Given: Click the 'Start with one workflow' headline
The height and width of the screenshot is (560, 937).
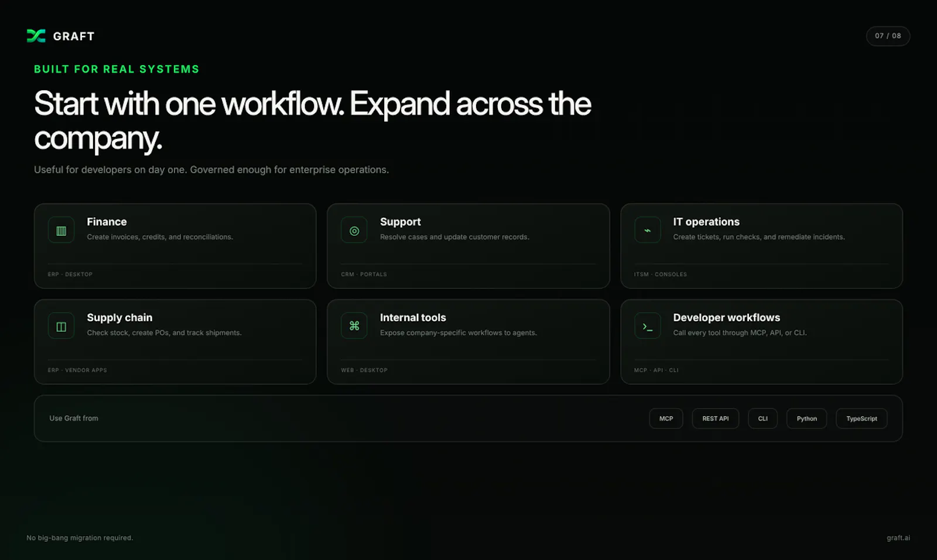Looking at the screenshot, I should [x=313, y=121].
